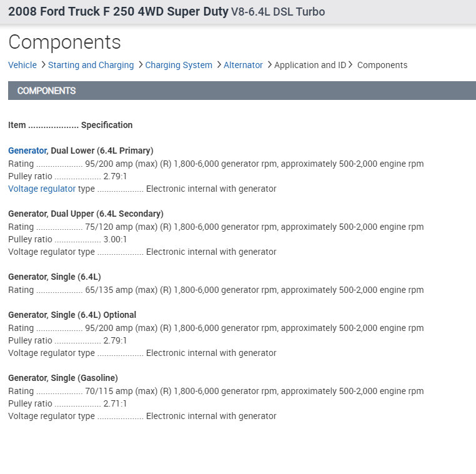
Task: Open the blue Generator link
Action: coord(27,151)
